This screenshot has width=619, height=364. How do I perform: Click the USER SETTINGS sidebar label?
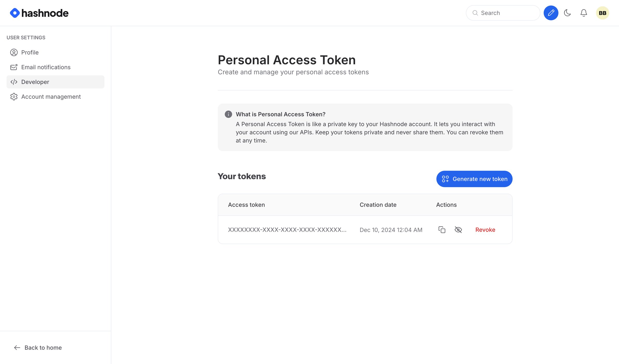point(26,38)
